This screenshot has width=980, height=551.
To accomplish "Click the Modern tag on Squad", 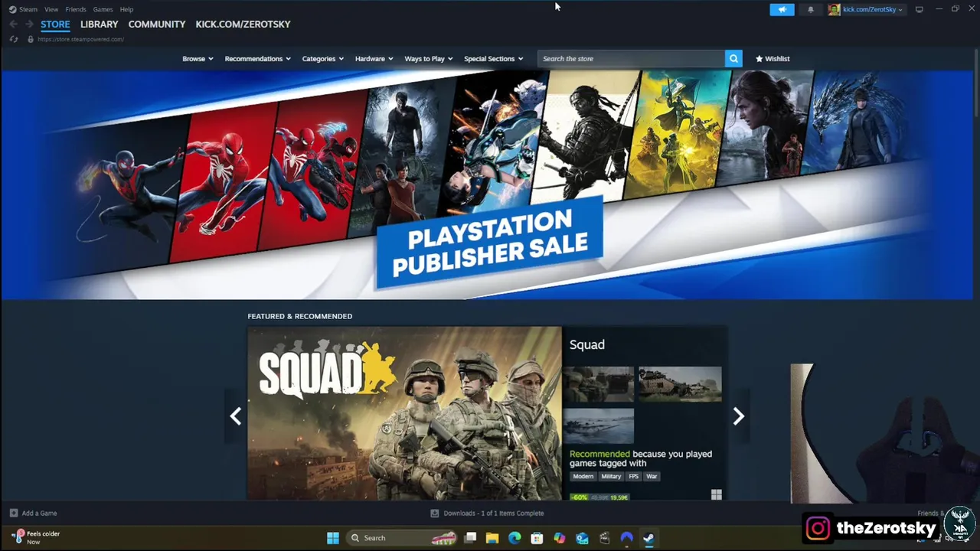I will (x=583, y=476).
